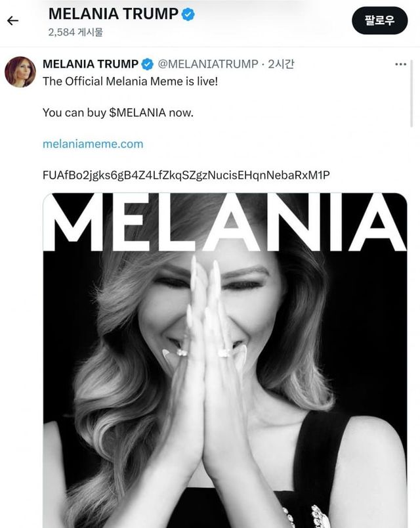Click the FUAfBo2jgks6g… contract address text
The width and height of the screenshot is (420, 528).
click(186, 174)
